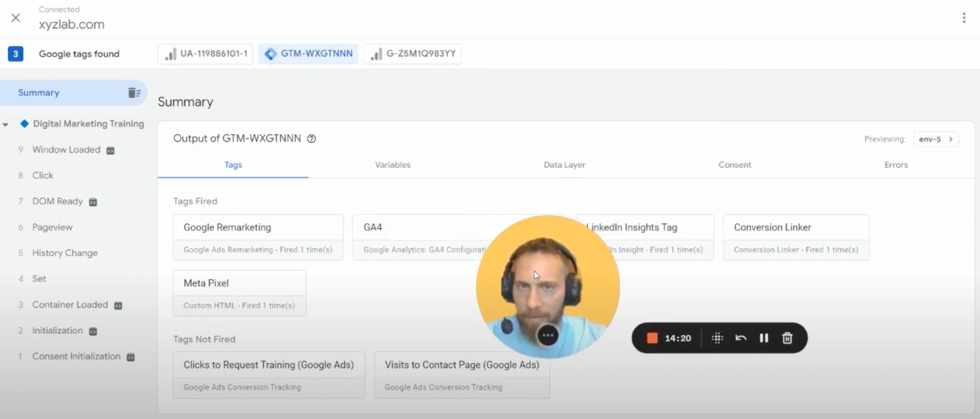Image resolution: width=980 pixels, height=419 pixels.
Task: Select the History Change event
Action: click(x=65, y=253)
